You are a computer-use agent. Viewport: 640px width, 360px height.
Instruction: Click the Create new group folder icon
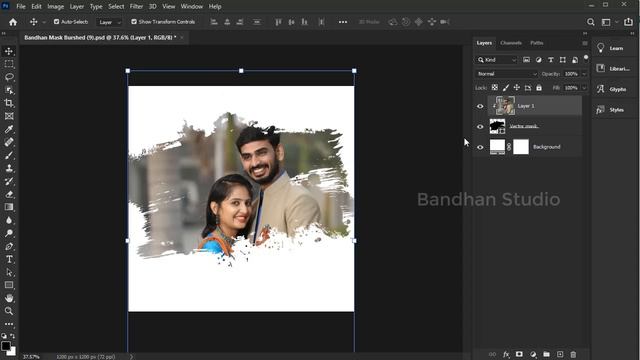pos(546,354)
